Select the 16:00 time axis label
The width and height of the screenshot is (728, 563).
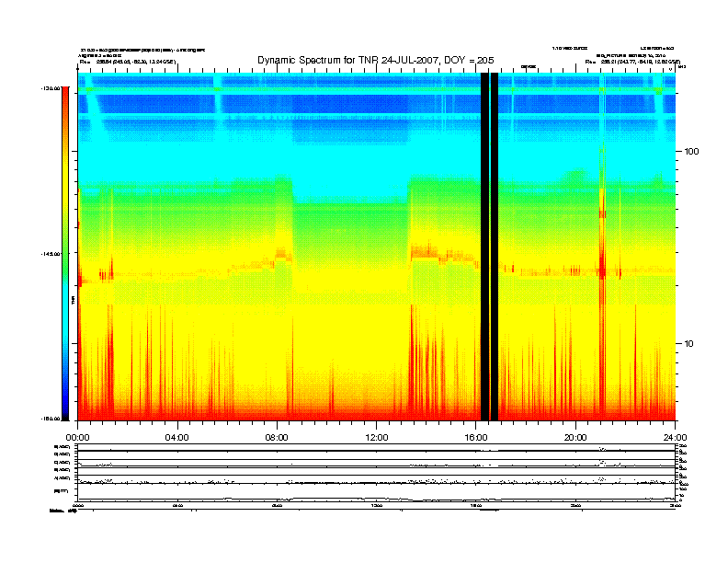(476, 438)
